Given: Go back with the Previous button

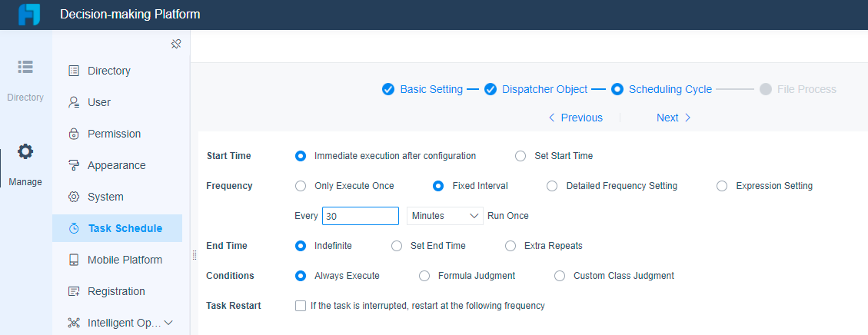Looking at the screenshot, I should pyautogui.click(x=575, y=118).
